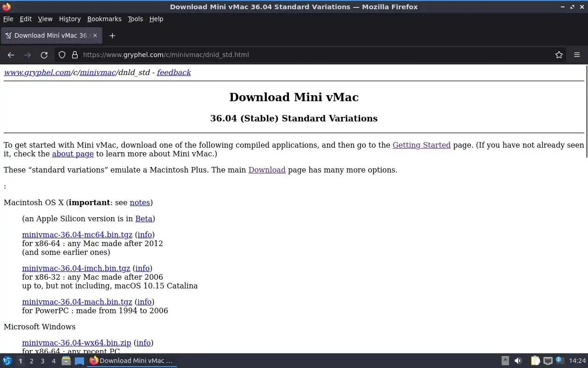Click Firefox window button in taskbar
588x368 pixels.
[132, 361]
